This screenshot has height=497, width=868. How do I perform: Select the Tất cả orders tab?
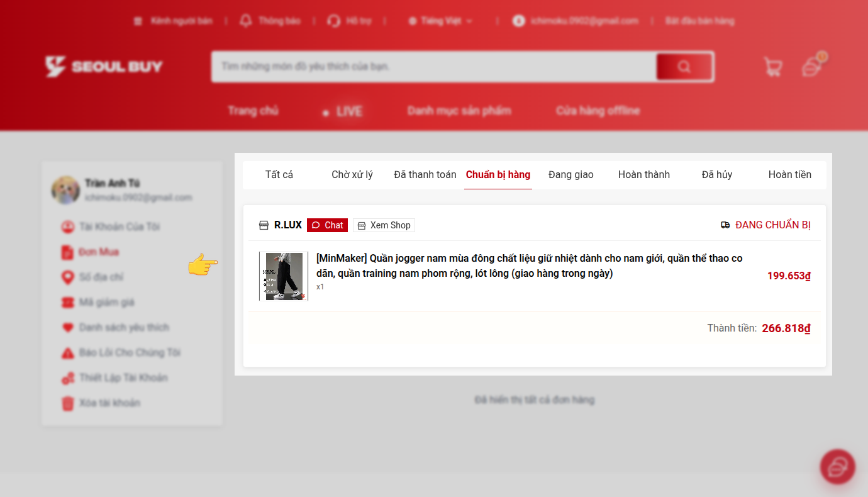279,174
